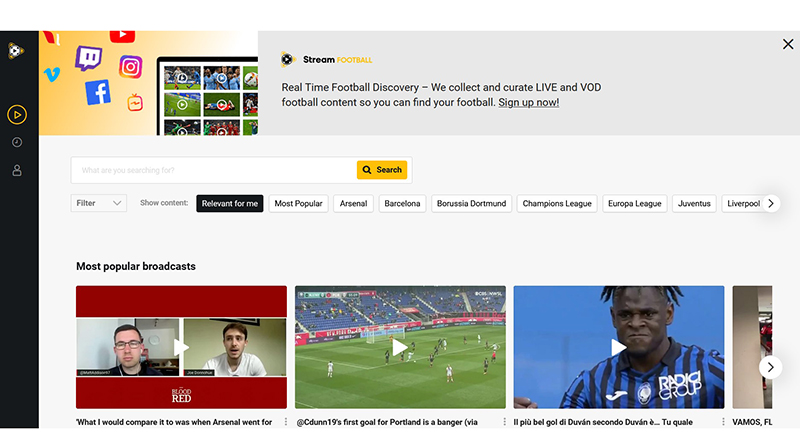Select the Barcelona filter chip
This screenshot has height=445, width=800.
(402, 204)
